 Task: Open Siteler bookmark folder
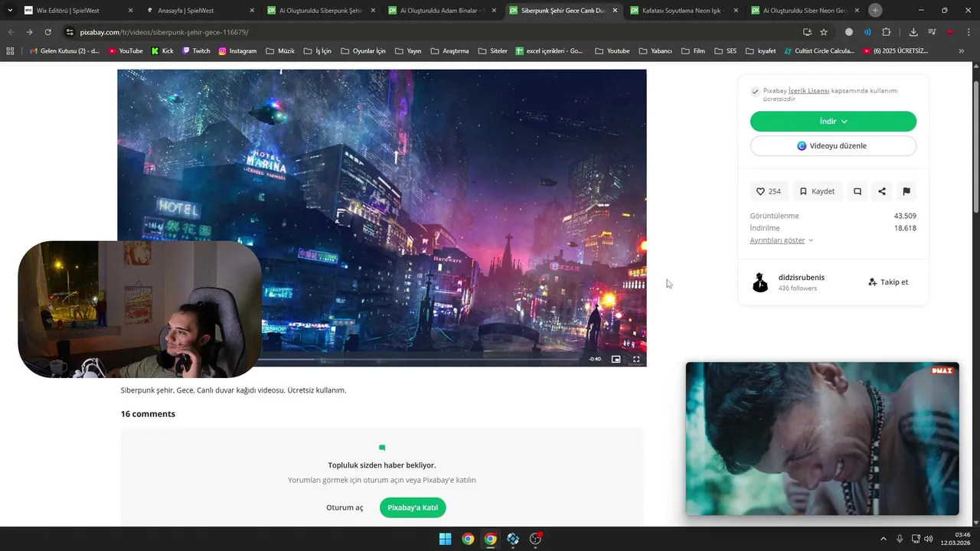(492, 51)
